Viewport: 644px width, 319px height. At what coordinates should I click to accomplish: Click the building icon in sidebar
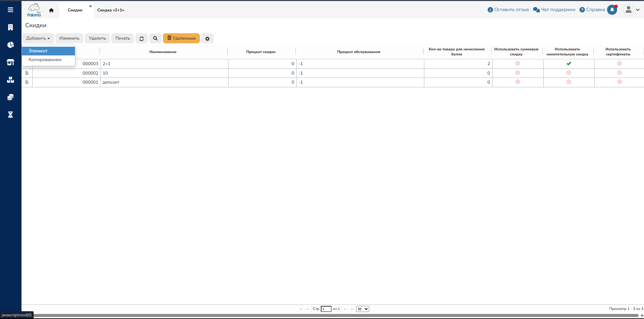(10, 27)
